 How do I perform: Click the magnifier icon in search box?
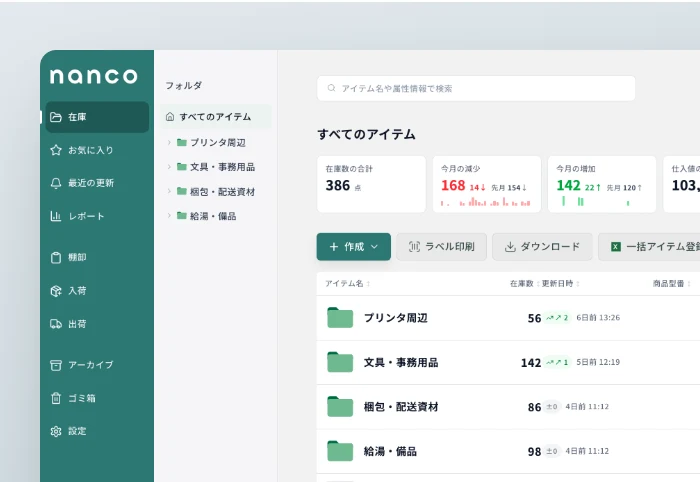(x=331, y=88)
